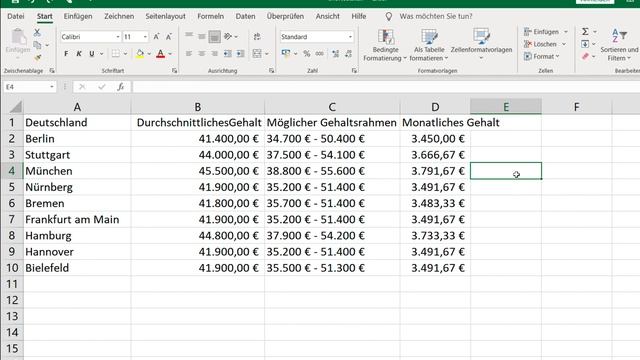640x360 pixels.
Task: Decrease indent icon
Action: tap(228, 53)
